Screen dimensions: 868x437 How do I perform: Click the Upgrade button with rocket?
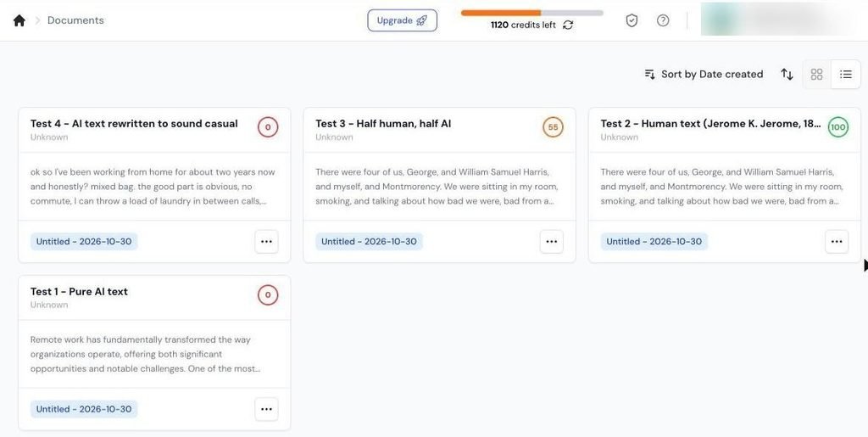pos(402,20)
